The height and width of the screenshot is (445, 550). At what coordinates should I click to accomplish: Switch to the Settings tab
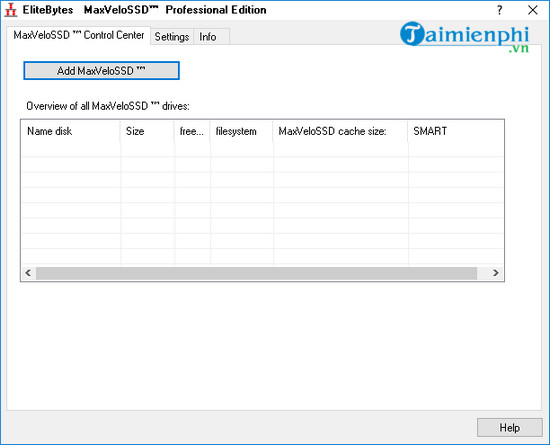[172, 36]
